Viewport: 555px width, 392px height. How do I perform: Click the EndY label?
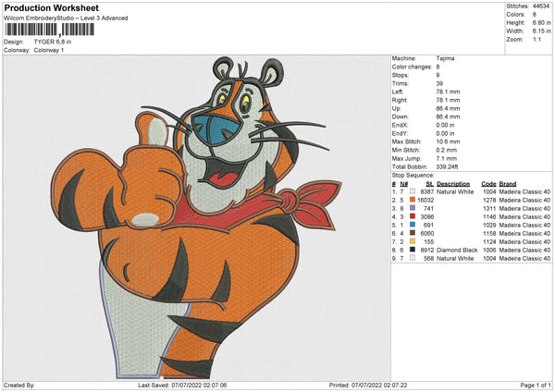point(400,133)
